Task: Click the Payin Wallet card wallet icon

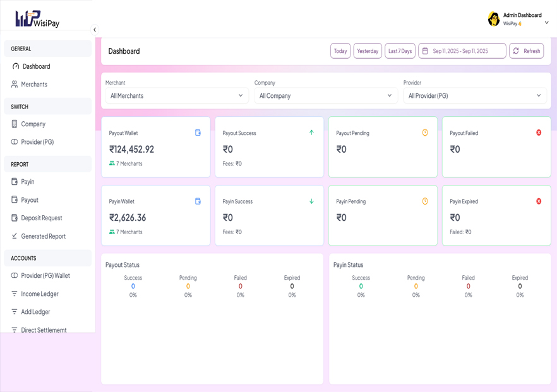Action: click(x=198, y=201)
